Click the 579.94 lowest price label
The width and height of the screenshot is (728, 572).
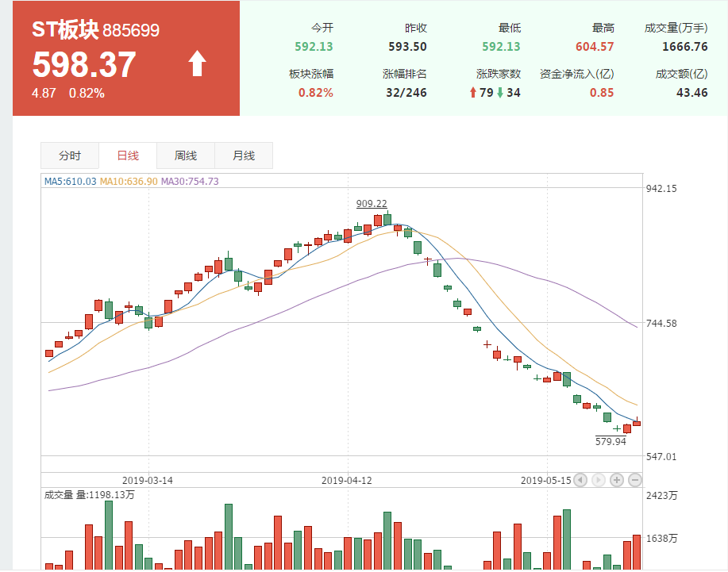click(x=611, y=441)
